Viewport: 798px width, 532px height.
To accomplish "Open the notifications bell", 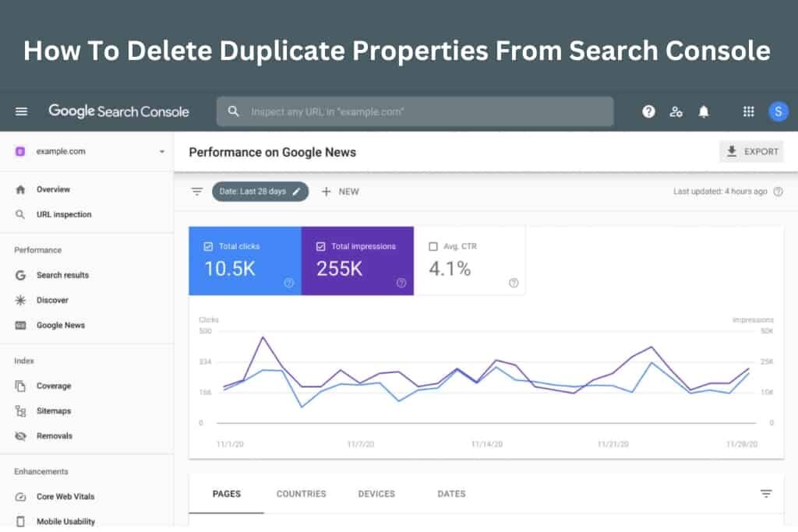I will pos(704,111).
